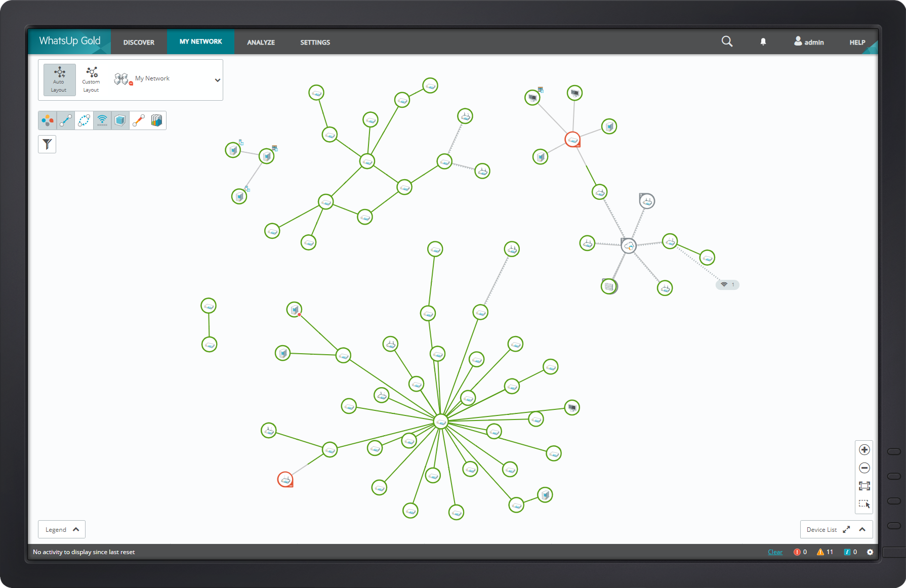Select the red down node with minus badge
Viewport: 906px width, 588px height.
572,139
